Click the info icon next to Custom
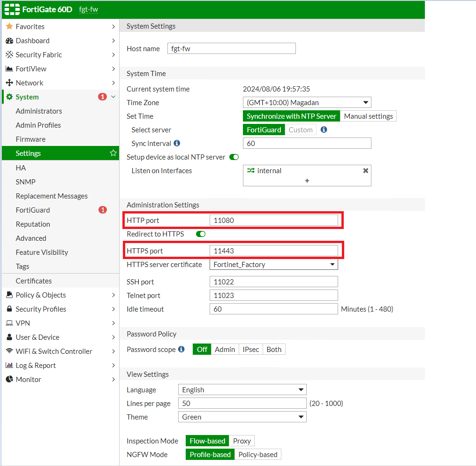The image size is (476, 466). point(324,130)
